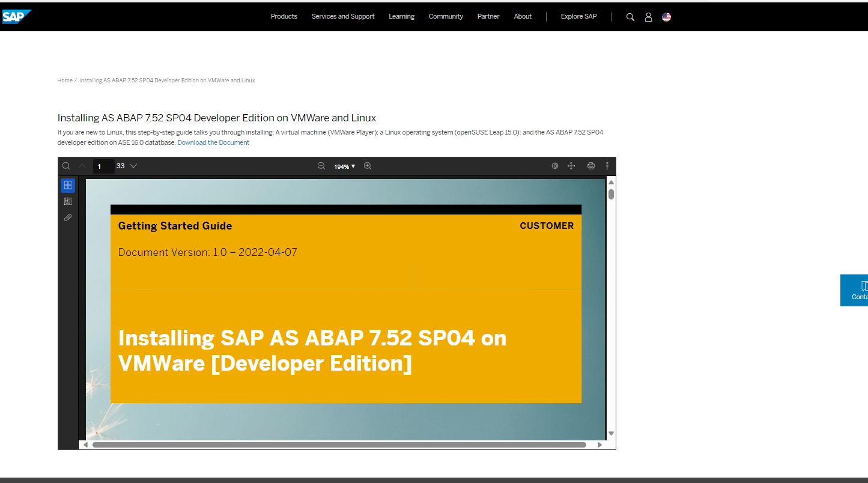Go to previous page in PDF viewer
868x483 pixels.
click(x=83, y=166)
